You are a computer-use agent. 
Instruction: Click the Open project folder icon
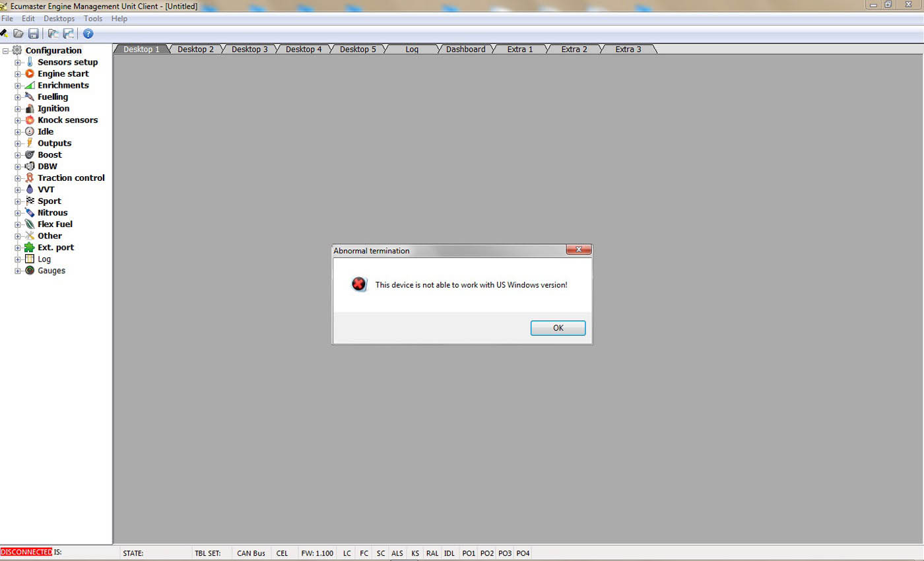point(18,33)
